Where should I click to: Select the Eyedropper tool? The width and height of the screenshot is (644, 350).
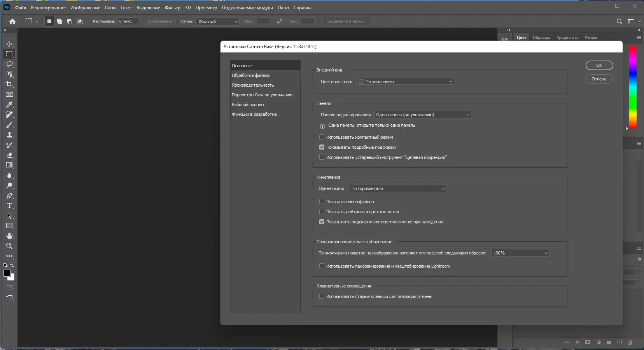click(9, 104)
